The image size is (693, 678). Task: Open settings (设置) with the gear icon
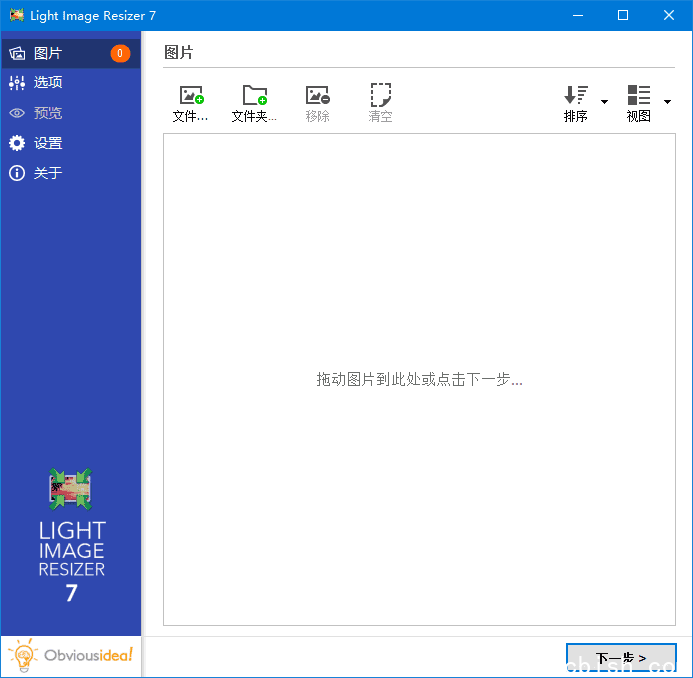17,143
